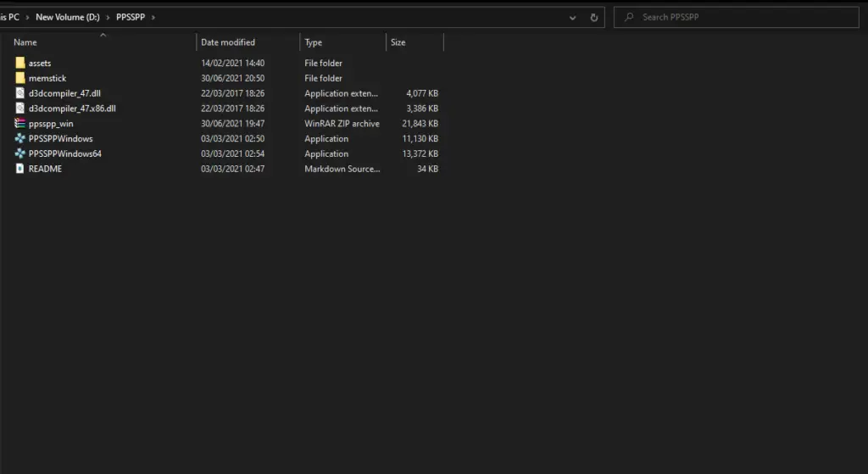
Task: Select ppsspp_win file name
Action: [51, 124]
